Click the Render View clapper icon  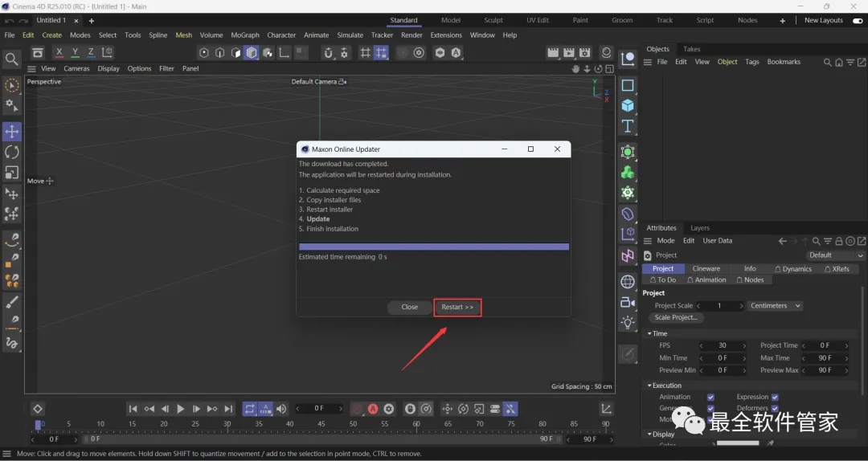[552, 52]
